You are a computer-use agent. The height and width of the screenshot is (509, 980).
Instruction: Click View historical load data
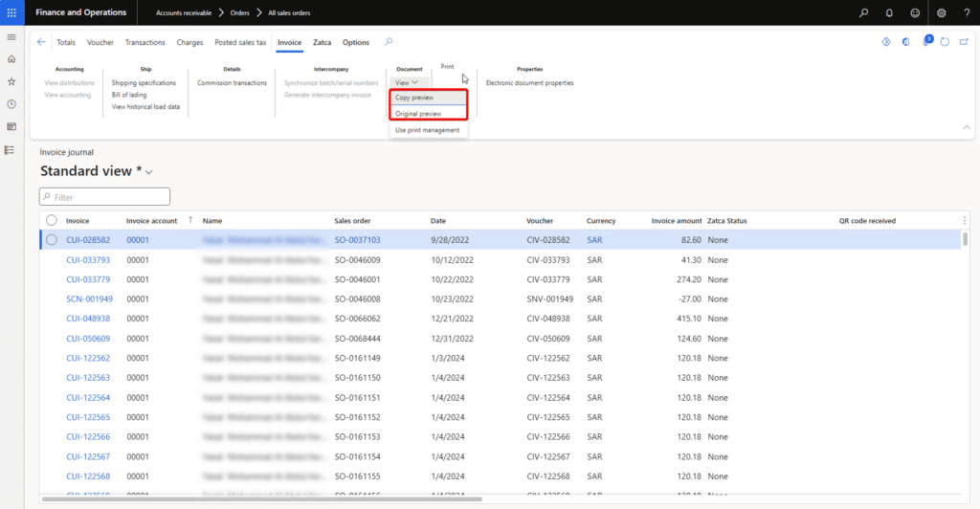145,107
